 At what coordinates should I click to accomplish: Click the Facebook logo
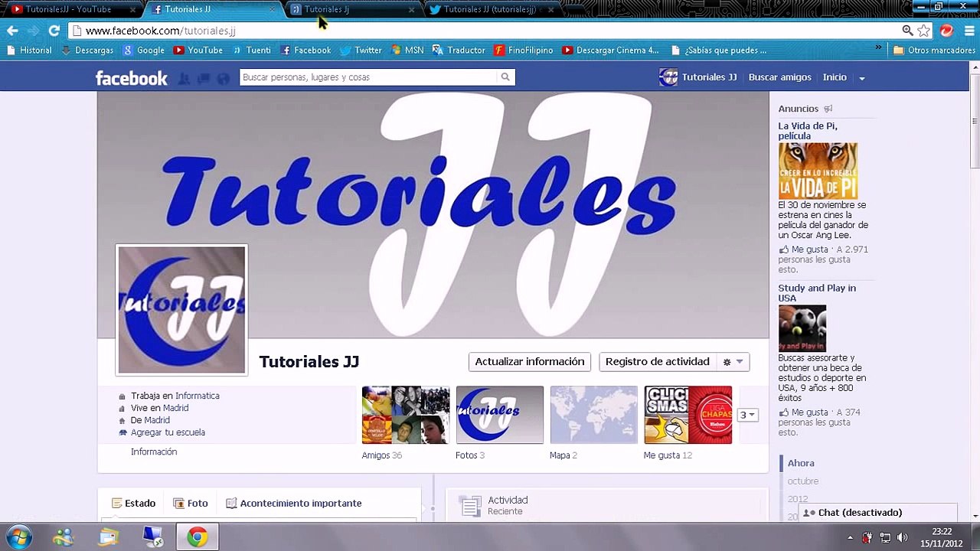point(131,77)
